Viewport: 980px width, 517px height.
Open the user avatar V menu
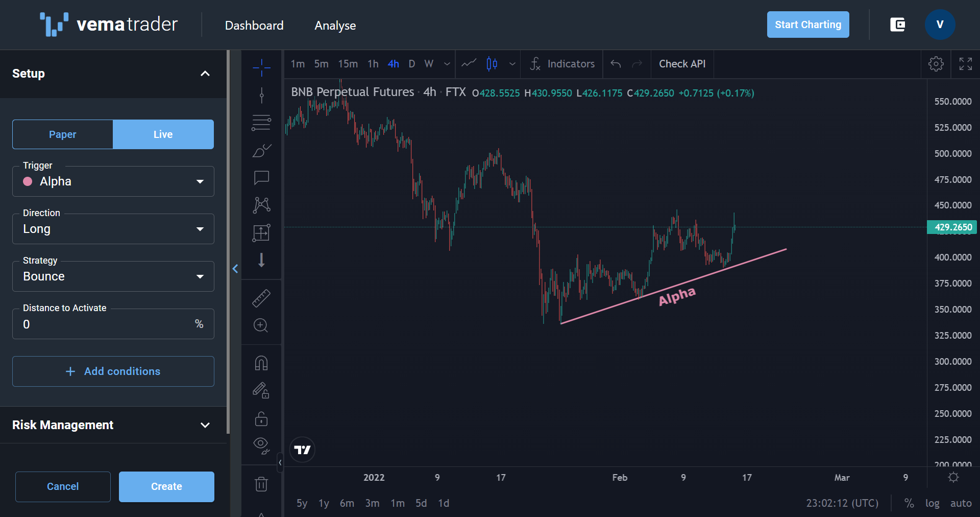coord(940,25)
